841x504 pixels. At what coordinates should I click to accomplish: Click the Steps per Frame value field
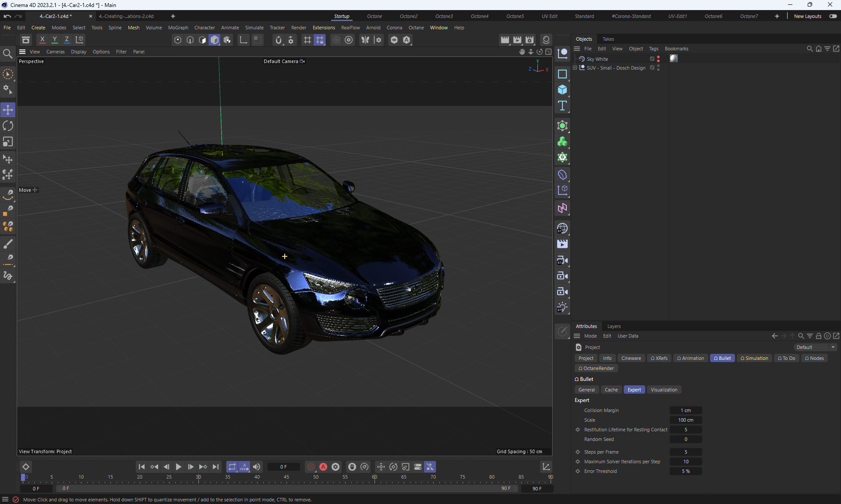click(x=686, y=452)
